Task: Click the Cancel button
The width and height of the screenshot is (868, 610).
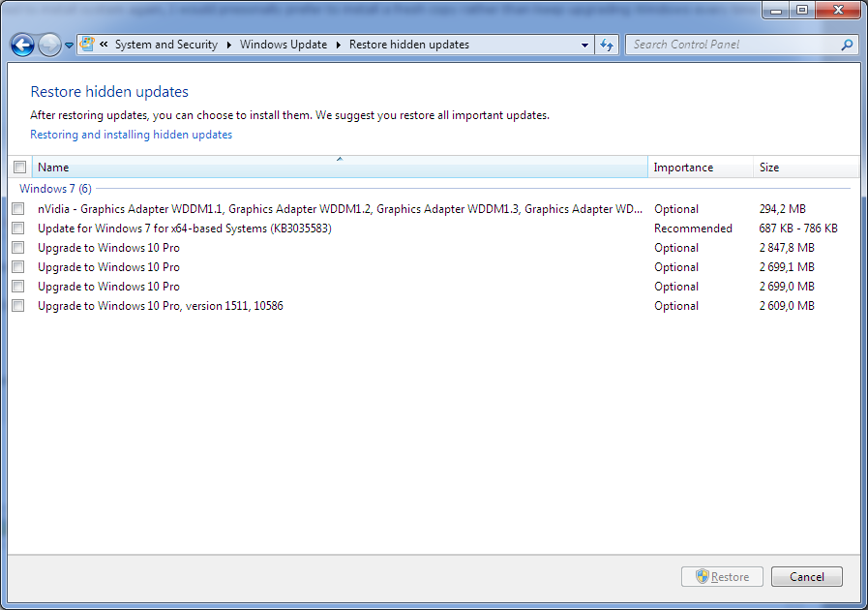Action: coord(807,577)
